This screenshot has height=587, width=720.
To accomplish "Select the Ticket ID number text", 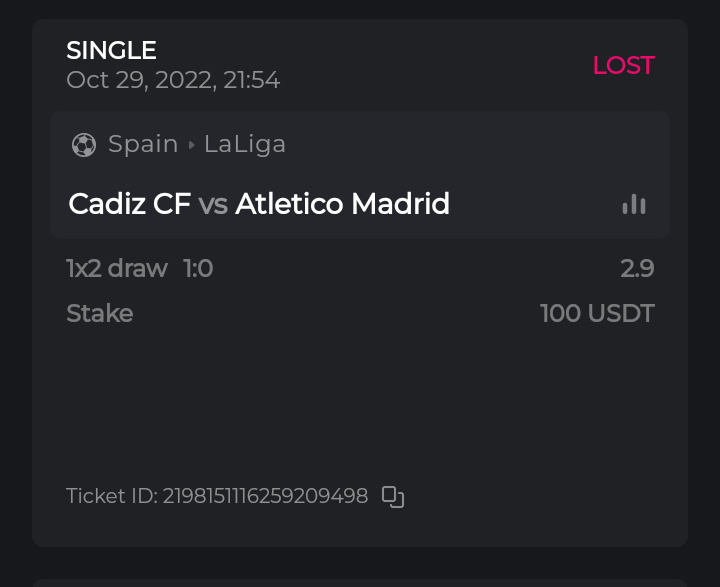I will click(x=265, y=496).
